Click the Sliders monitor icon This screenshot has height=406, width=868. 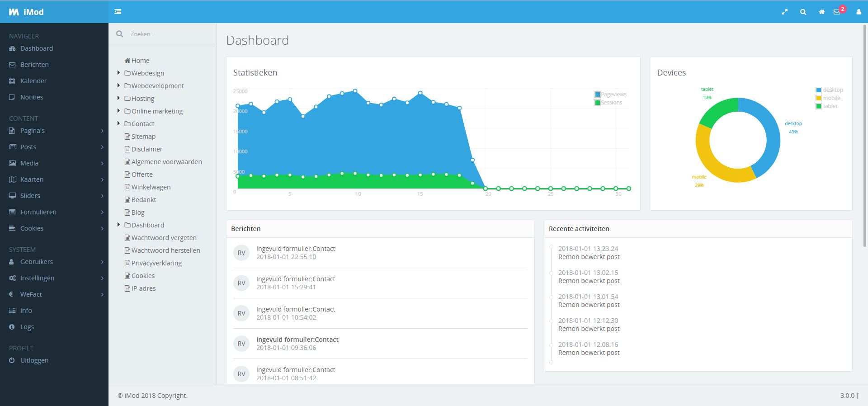[12, 196]
